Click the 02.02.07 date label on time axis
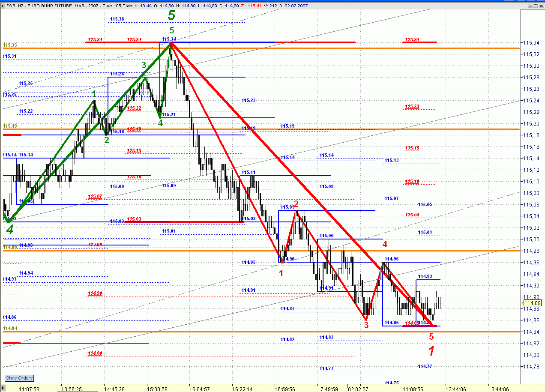 (358, 389)
